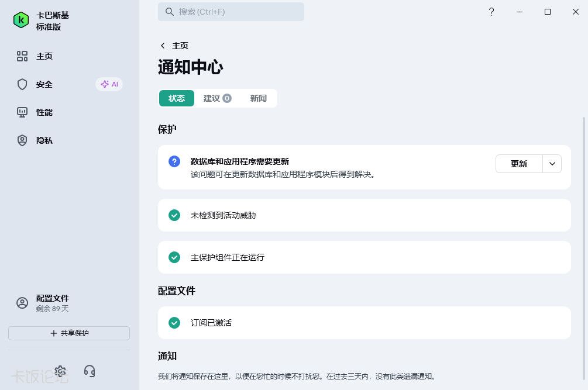
Task: Click the 共享保护 button
Action: 69,333
